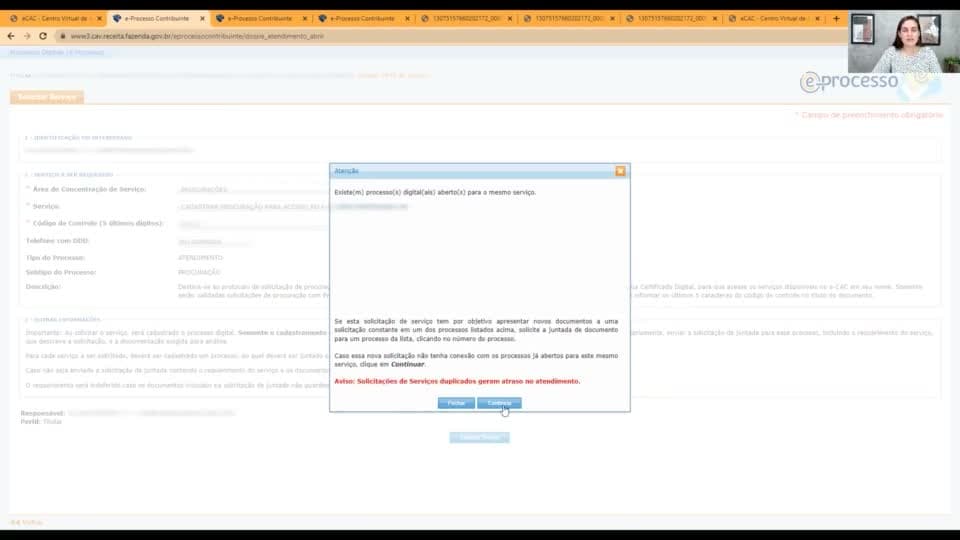
Task: Switch to the leftmost eCAC - Centro Virtual tab
Action: coord(55,18)
